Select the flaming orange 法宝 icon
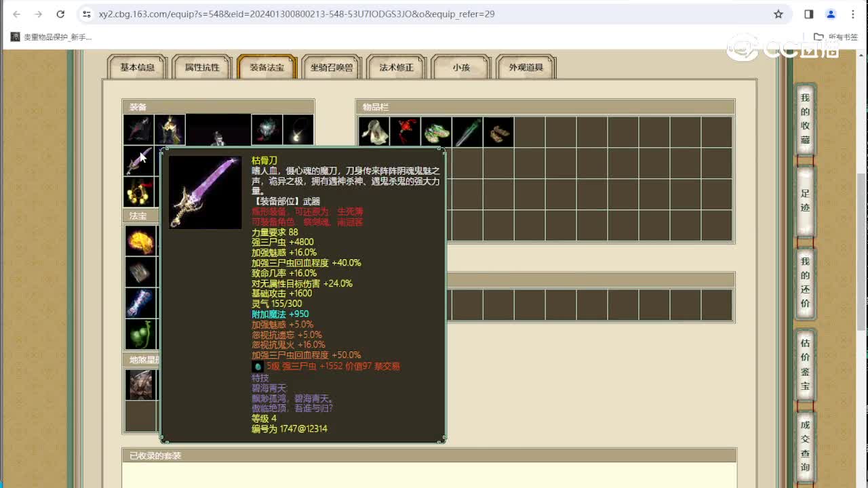Image resolution: width=868 pixels, height=488 pixels. 140,241
